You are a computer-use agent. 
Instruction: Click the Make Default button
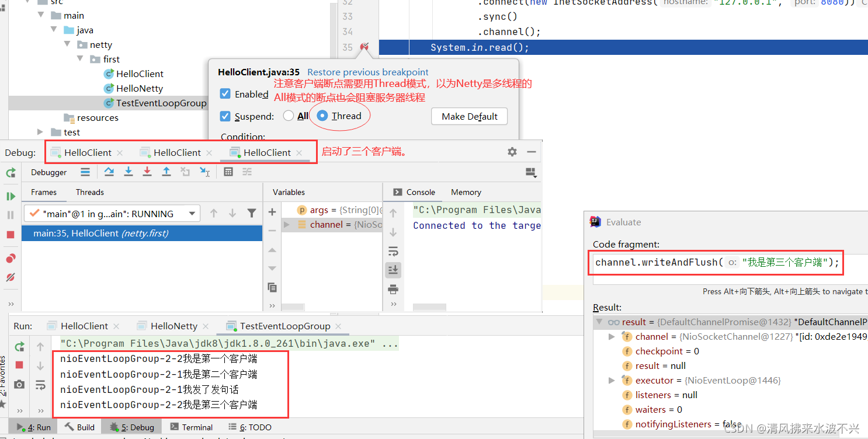click(468, 116)
